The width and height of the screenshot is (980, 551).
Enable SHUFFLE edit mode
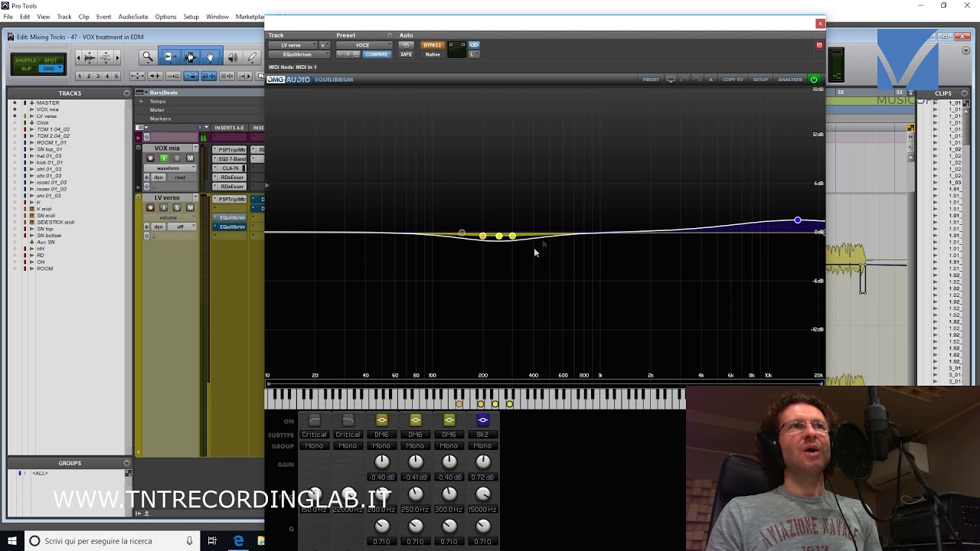25,60
